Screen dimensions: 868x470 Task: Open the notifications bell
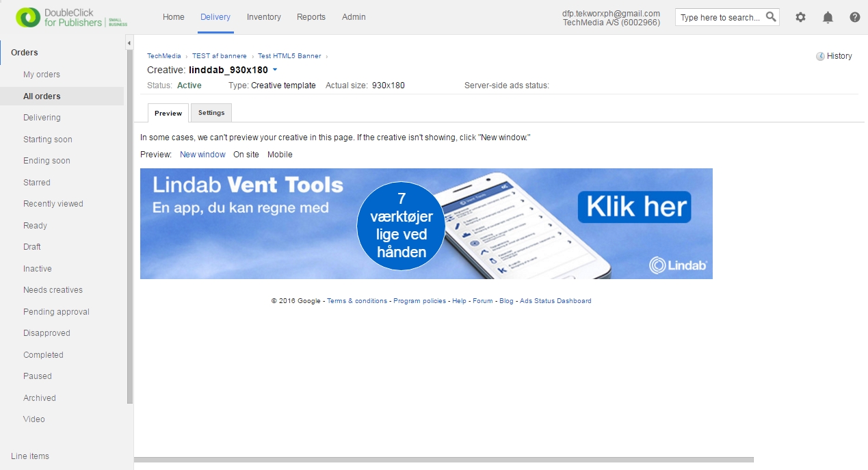[x=828, y=17]
